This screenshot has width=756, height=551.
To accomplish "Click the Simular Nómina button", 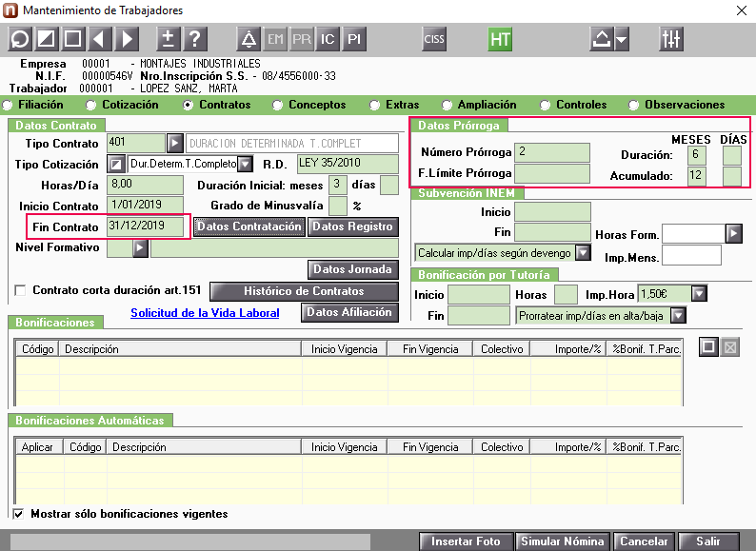I will pos(562,541).
